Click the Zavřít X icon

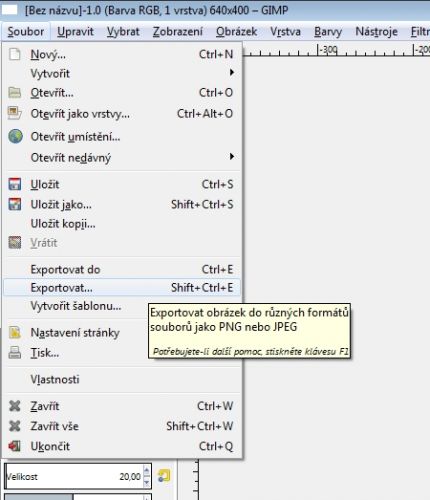(x=15, y=406)
